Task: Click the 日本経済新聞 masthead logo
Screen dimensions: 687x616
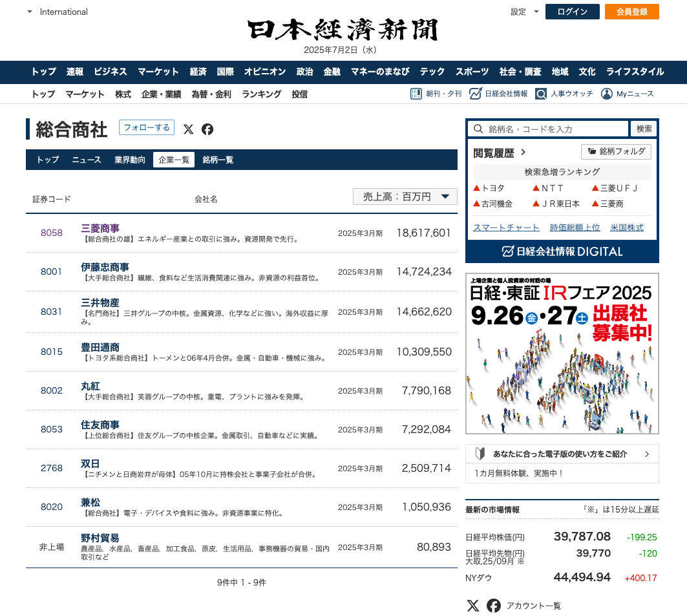Action: click(x=343, y=30)
